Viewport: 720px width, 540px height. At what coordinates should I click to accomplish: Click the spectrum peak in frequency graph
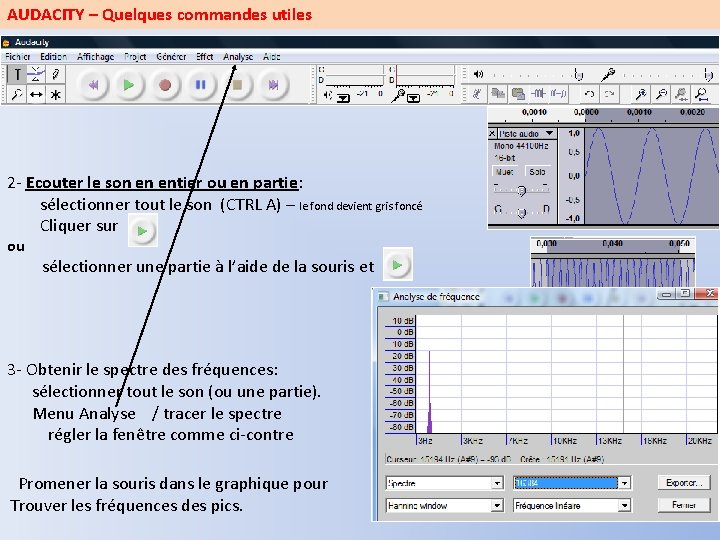(x=429, y=392)
